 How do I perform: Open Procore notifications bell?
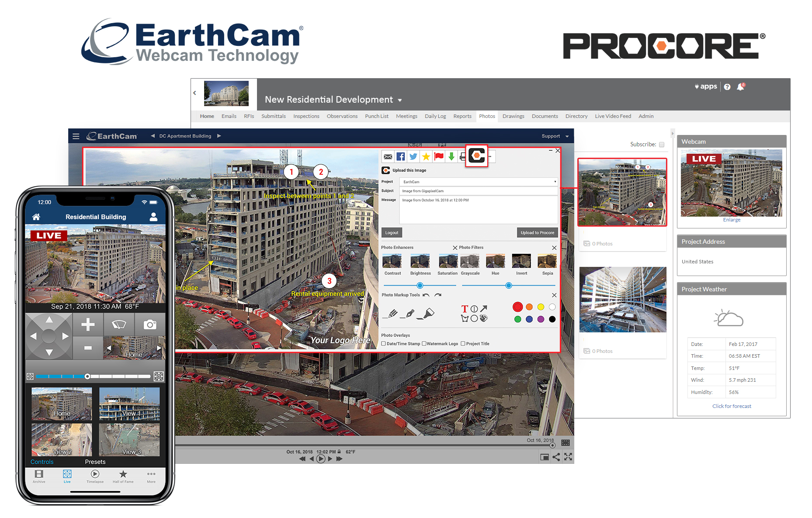coord(741,86)
